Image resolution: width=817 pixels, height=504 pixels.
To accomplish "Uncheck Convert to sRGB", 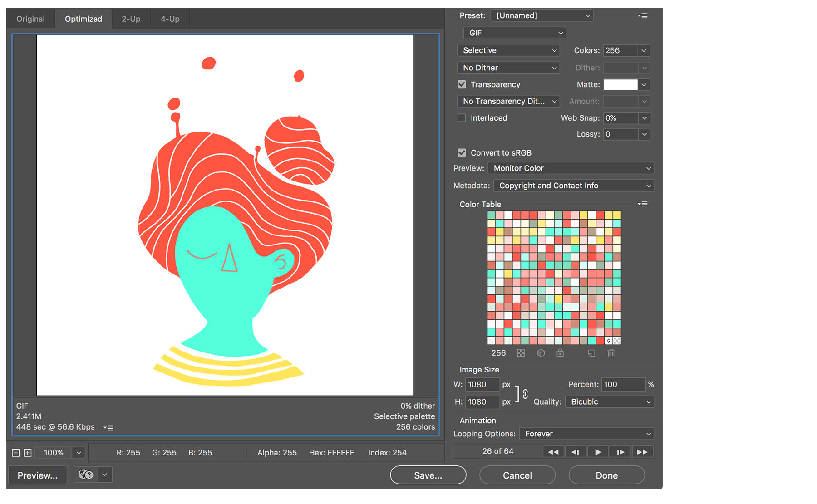I will [x=462, y=152].
